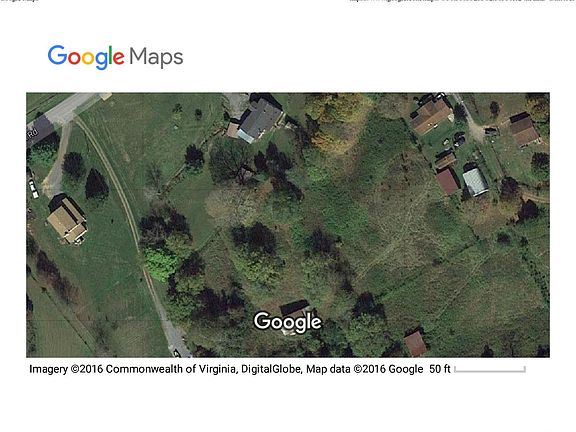
Task: Click the orange-brown roofed house at upper right
Action: (431, 115)
